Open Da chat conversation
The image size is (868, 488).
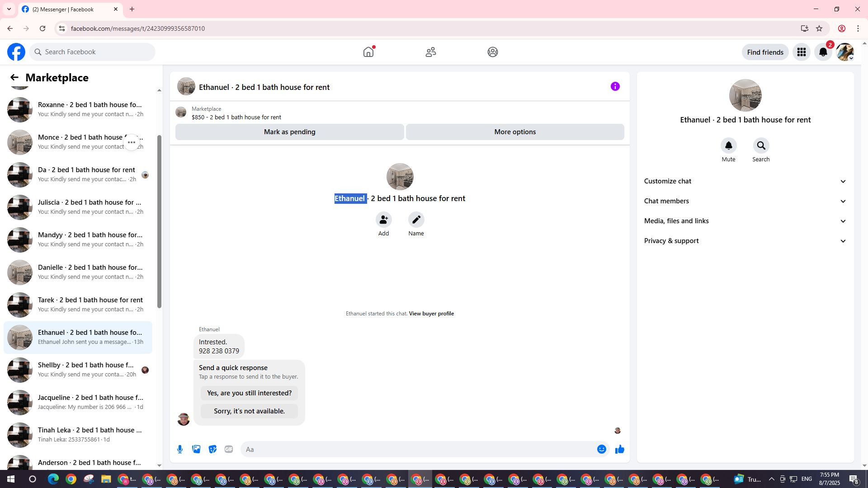(78, 174)
